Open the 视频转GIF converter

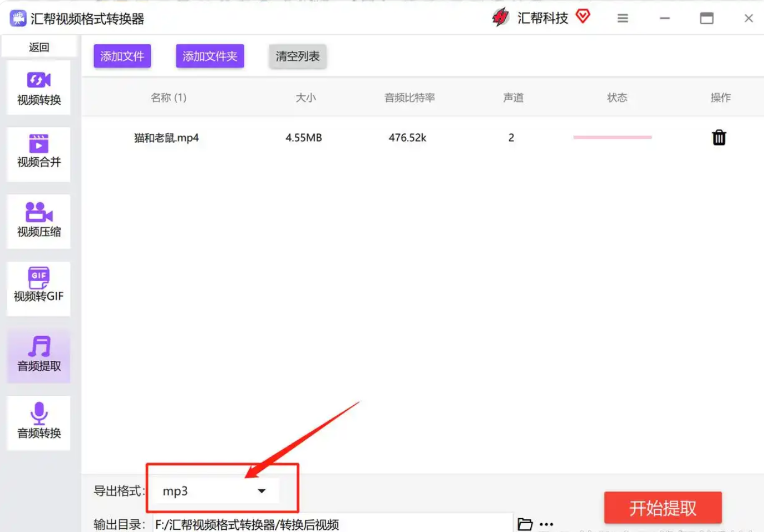(38, 288)
